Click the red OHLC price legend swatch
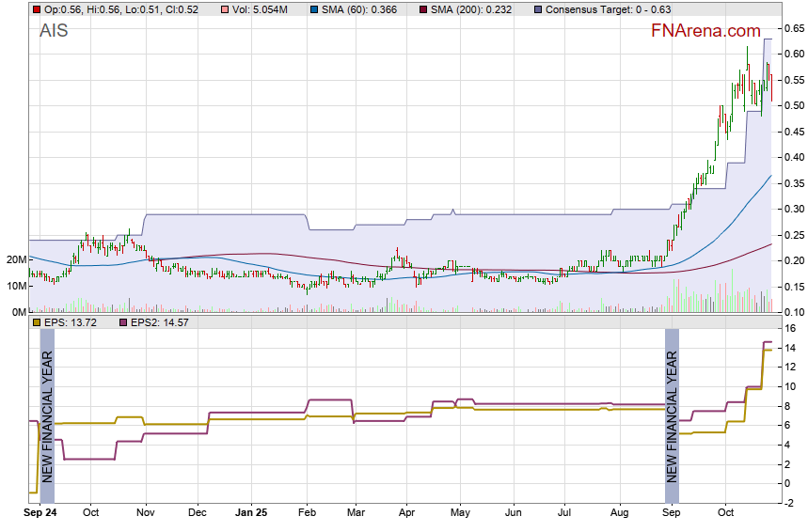The image size is (808, 532). tap(36, 9)
